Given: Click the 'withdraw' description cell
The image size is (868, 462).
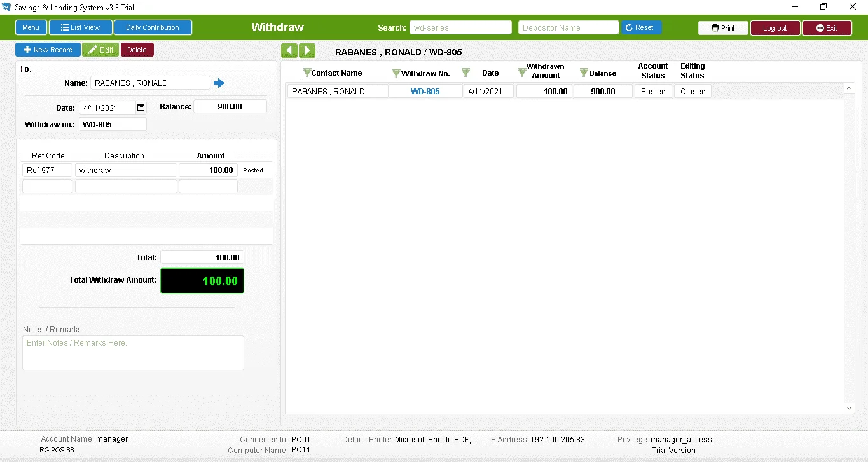Looking at the screenshot, I should click(x=126, y=170).
